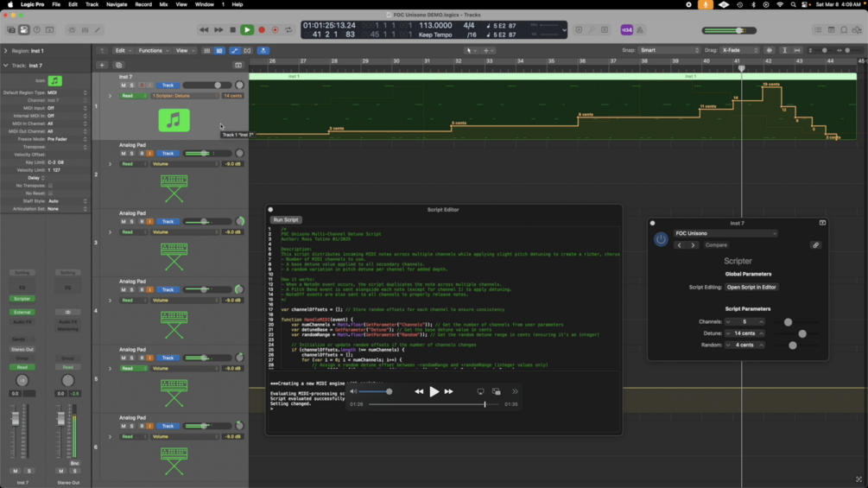Expand the Region Inst 1 disclosure triangle
The width and height of the screenshot is (868, 488).
pos(5,51)
